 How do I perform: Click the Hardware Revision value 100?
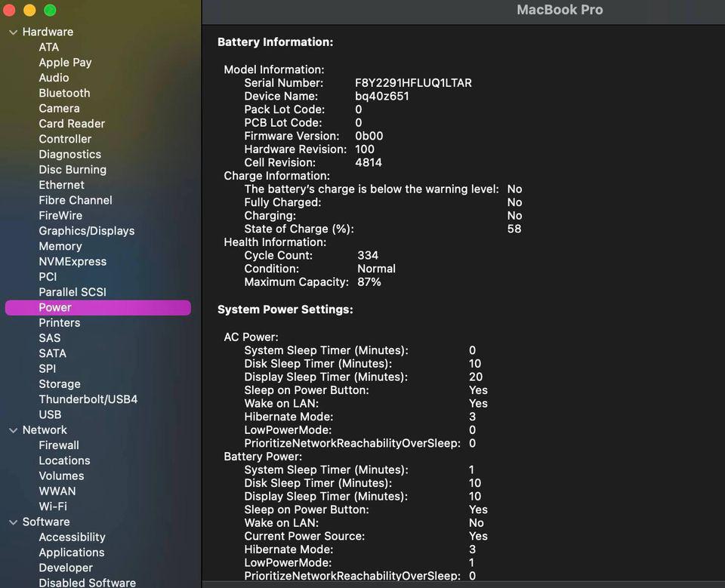point(365,149)
